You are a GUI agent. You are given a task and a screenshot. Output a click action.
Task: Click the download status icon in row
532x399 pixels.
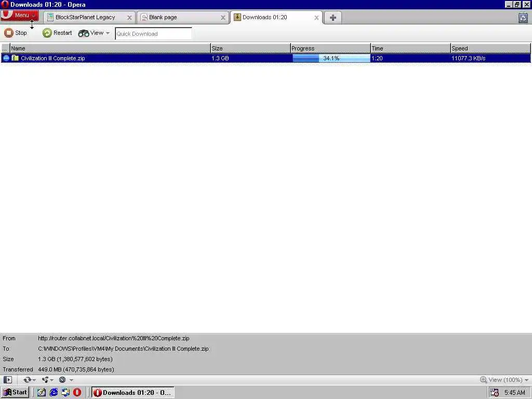point(6,58)
